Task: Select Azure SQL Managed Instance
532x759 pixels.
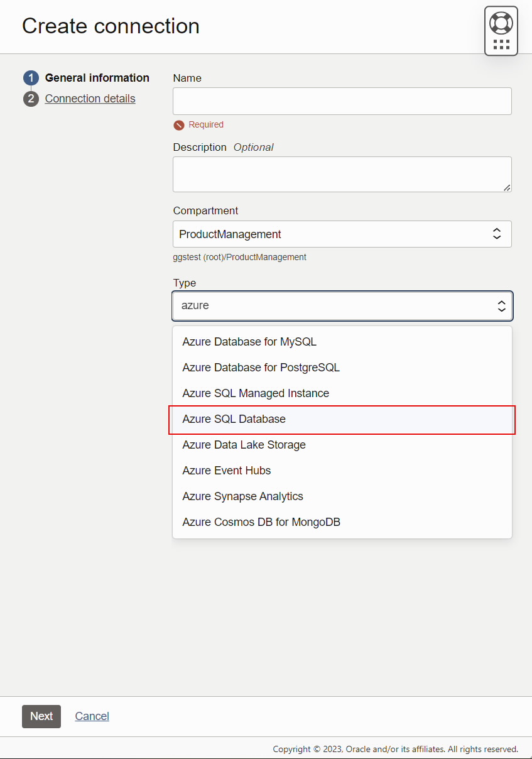Action: (x=255, y=393)
